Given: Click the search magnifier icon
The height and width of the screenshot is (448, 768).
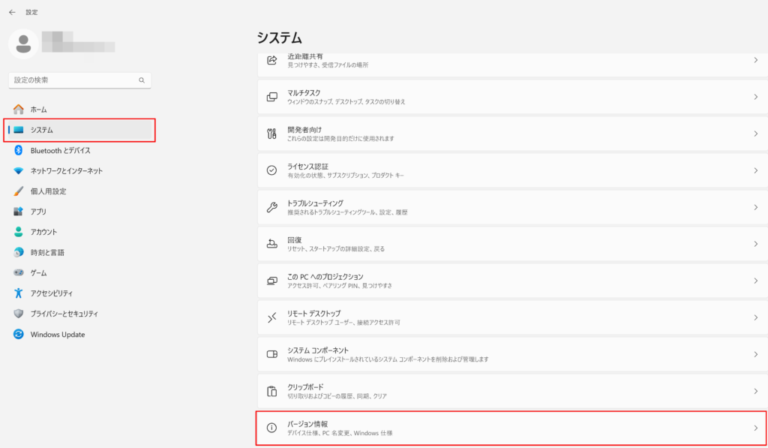Looking at the screenshot, I should pos(143,80).
